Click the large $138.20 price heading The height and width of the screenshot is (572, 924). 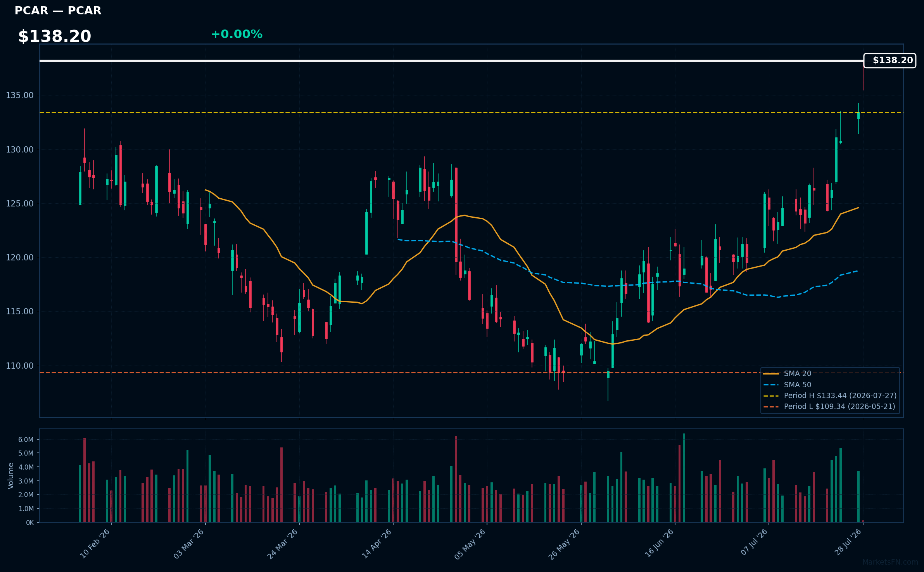click(55, 36)
